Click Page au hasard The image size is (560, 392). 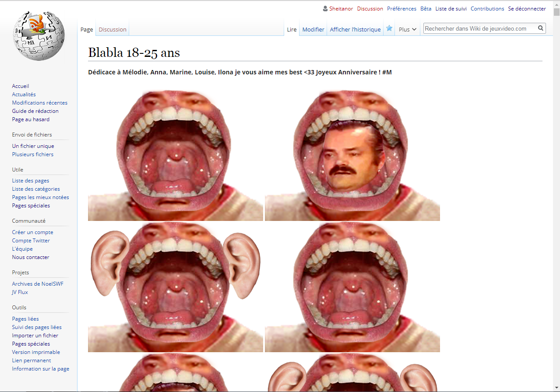[31, 119]
